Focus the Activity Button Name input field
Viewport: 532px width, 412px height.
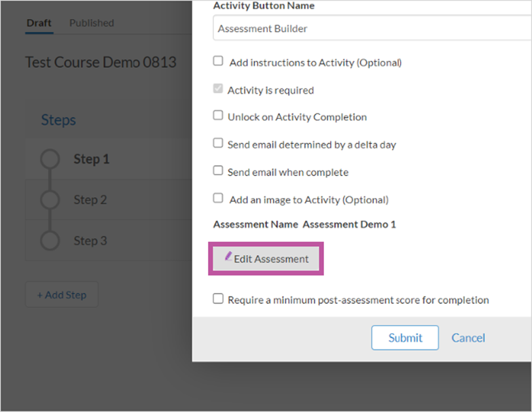(x=372, y=29)
